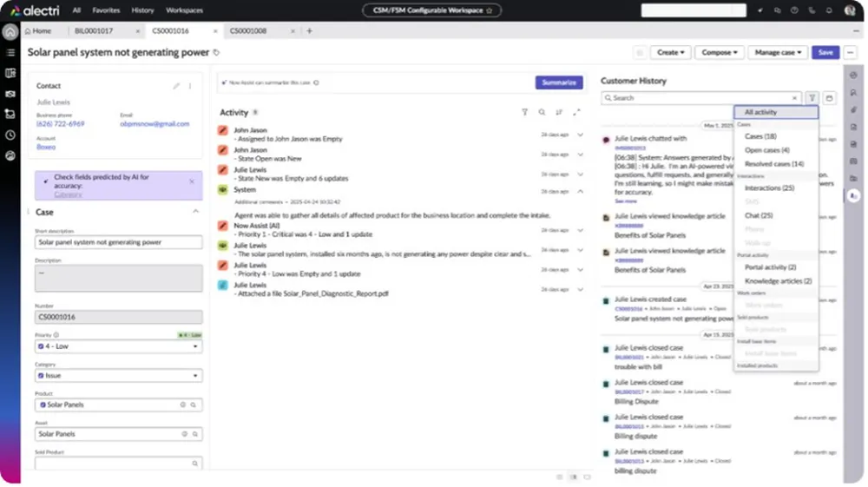Click the phone icon in top header

811,10
